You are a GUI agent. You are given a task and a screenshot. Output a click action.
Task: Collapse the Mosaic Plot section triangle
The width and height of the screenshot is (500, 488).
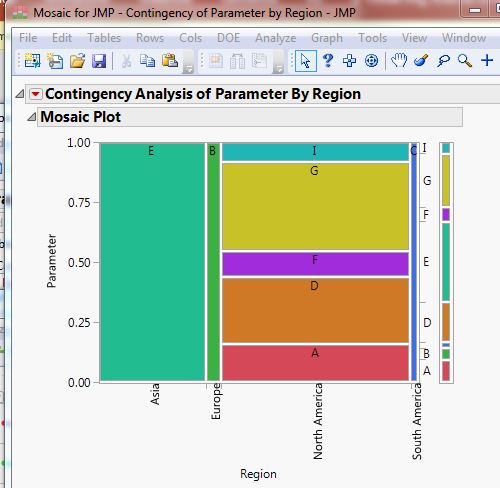[x=32, y=117]
